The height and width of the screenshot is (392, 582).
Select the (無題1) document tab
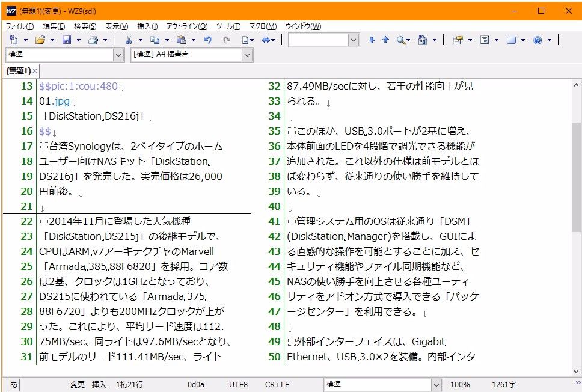tap(18, 70)
